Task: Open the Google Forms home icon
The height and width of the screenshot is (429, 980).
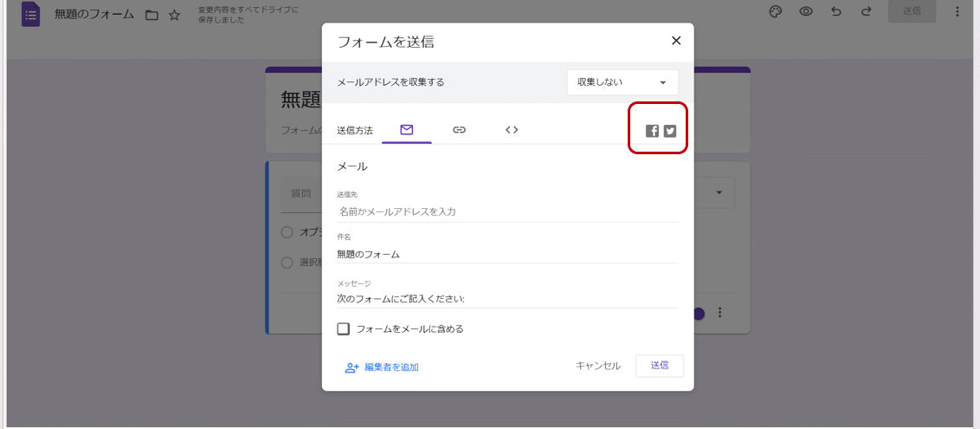Action: tap(31, 14)
